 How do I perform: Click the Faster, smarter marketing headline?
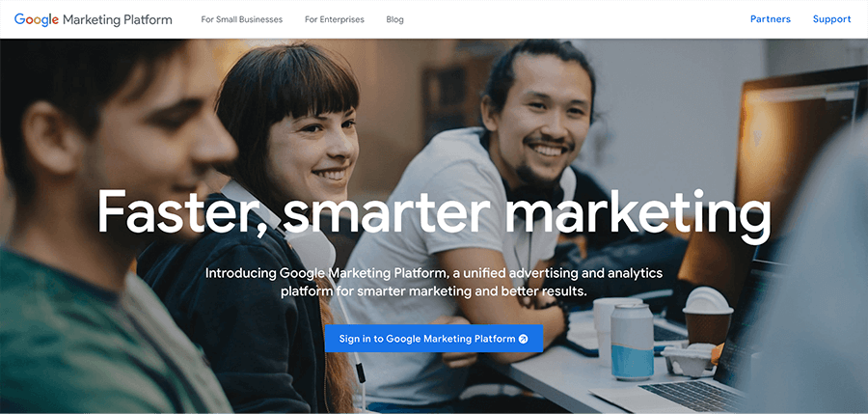[434, 213]
